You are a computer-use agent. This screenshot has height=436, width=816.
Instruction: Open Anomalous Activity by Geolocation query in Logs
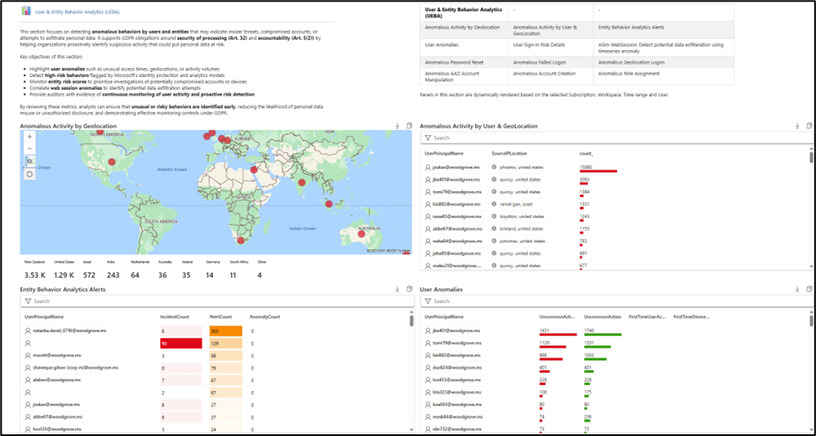pyautogui.click(x=409, y=125)
